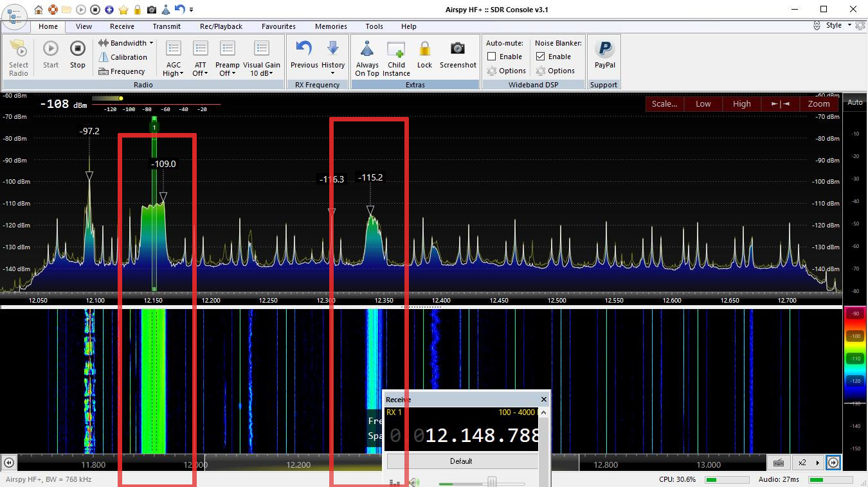Click the PayPal support icon
The width and height of the screenshot is (868, 487).
click(605, 54)
